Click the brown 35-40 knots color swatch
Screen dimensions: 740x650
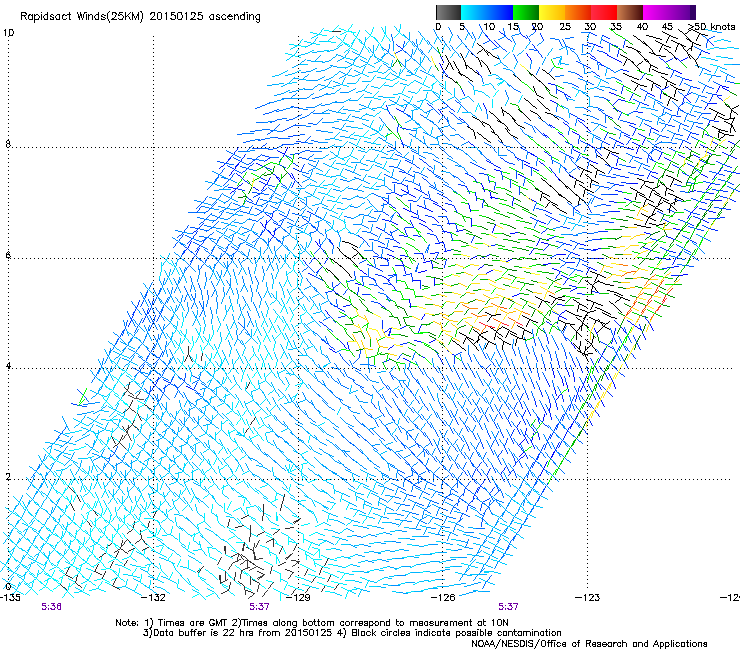(x=630, y=12)
